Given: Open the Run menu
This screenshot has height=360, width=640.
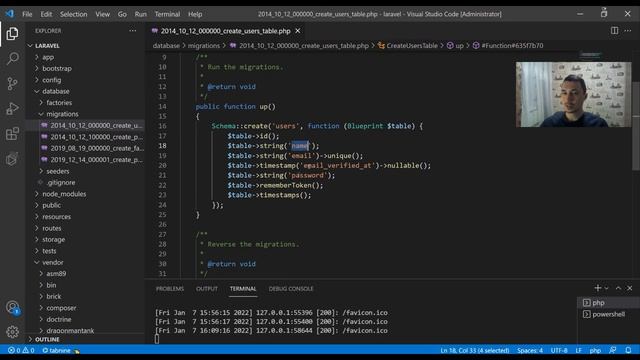Looking at the screenshot, I should coord(140,14).
